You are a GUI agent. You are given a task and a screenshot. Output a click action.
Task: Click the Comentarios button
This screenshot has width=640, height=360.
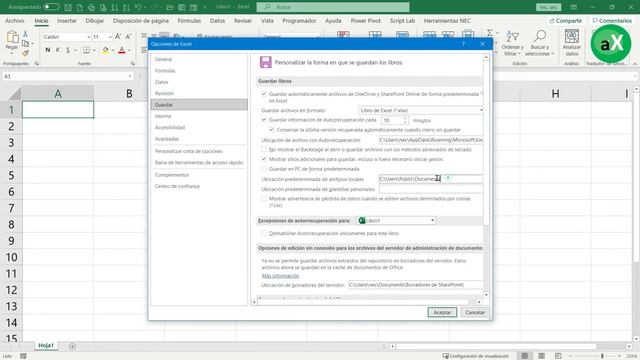(612, 20)
